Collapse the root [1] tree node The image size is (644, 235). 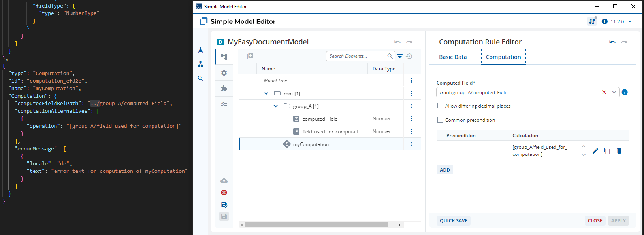coord(266,93)
